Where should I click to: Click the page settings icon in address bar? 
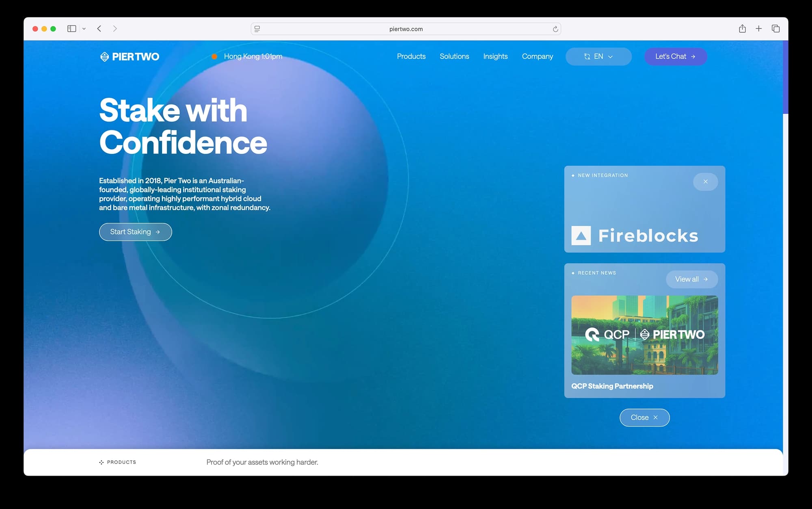click(x=257, y=29)
